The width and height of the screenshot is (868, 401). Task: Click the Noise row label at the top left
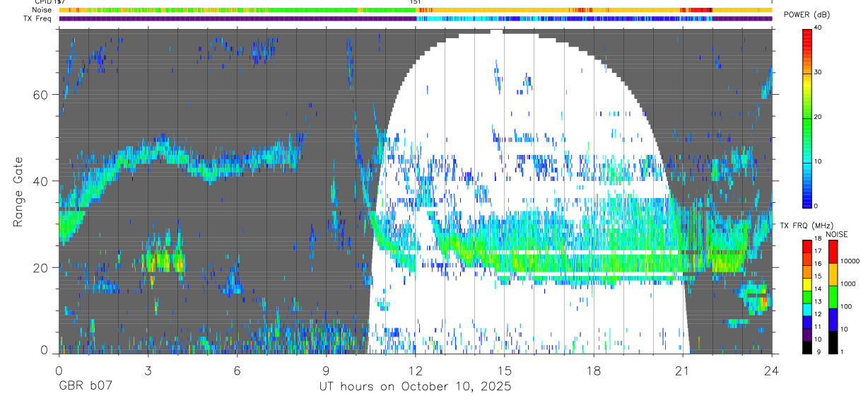[42, 10]
